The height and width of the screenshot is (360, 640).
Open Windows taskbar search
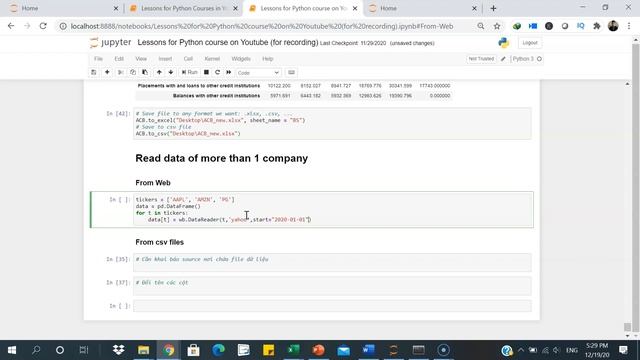pos(36,350)
